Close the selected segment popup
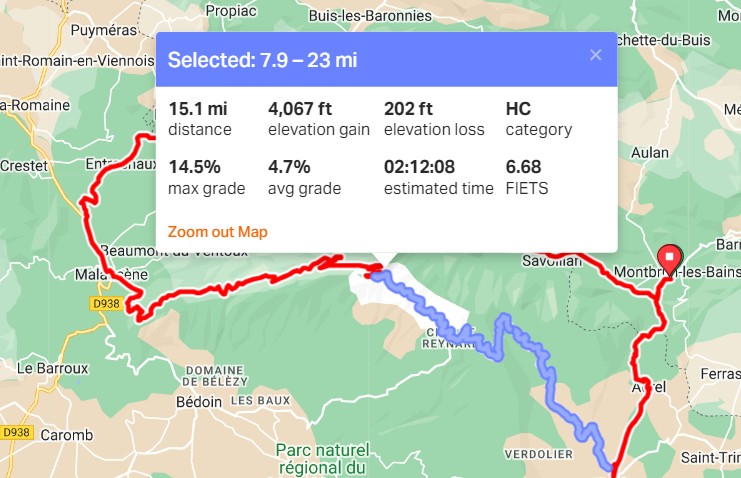 click(x=596, y=55)
